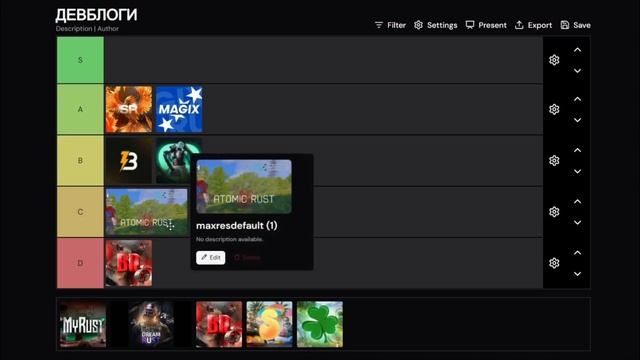The height and width of the screenshot is (360, 640).
Task: Select the red D tier label
Action: point(80,263)
